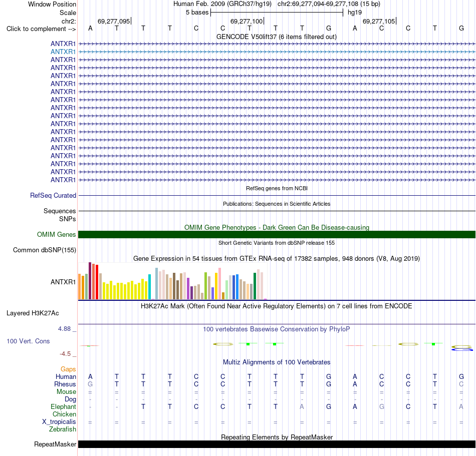Click the Scale track label
This screenshot has width=476, height=456.
68,13
